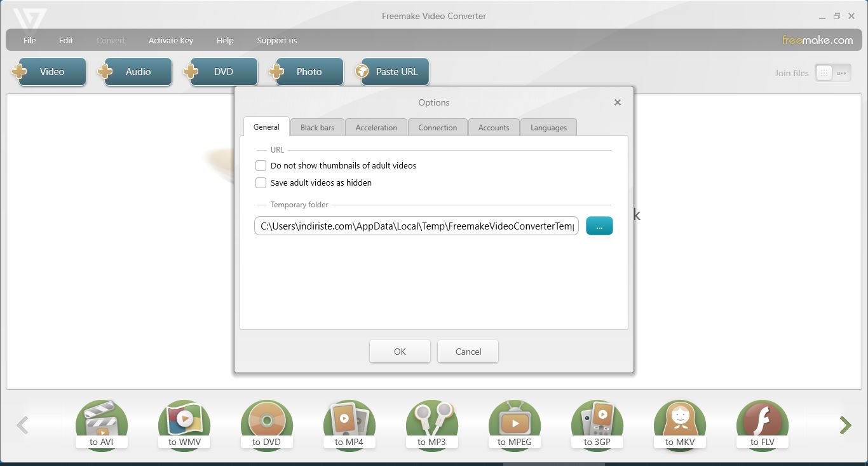Add an Audio file

point(135,72)
